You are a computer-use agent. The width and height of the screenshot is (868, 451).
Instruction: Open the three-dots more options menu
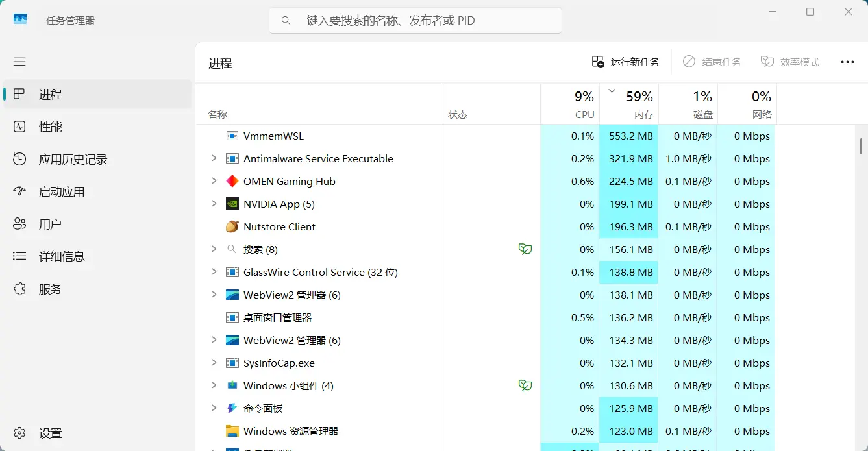point(847,62)
